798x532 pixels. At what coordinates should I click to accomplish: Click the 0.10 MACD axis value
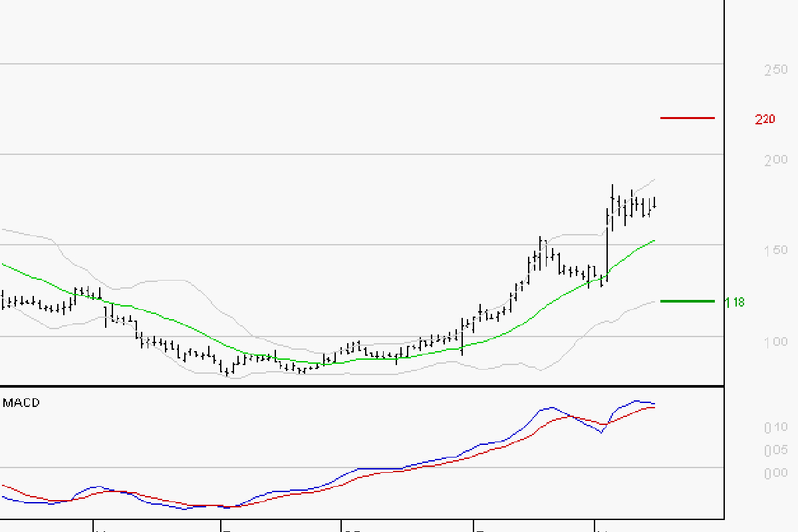775,427
